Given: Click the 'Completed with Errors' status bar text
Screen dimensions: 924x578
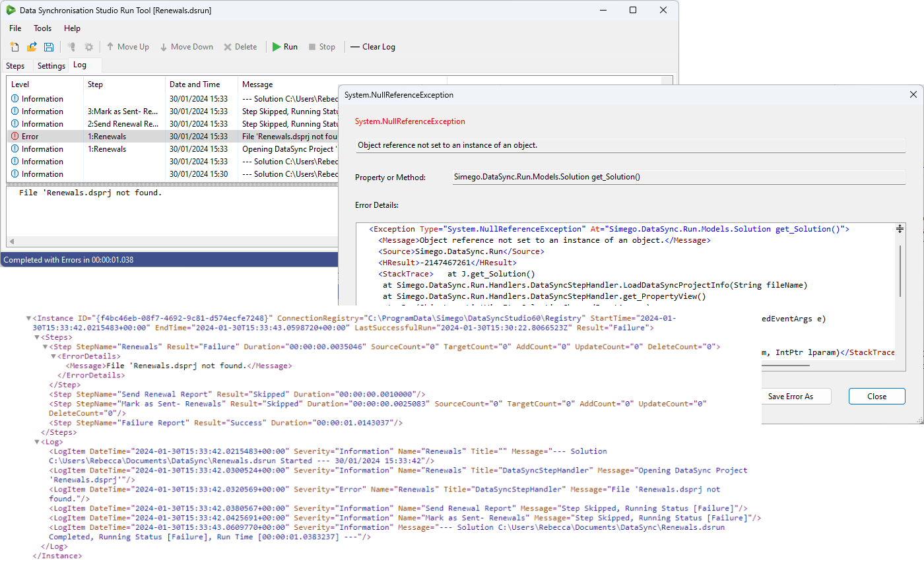Looking at the screenshot, I should pos(69,259).
